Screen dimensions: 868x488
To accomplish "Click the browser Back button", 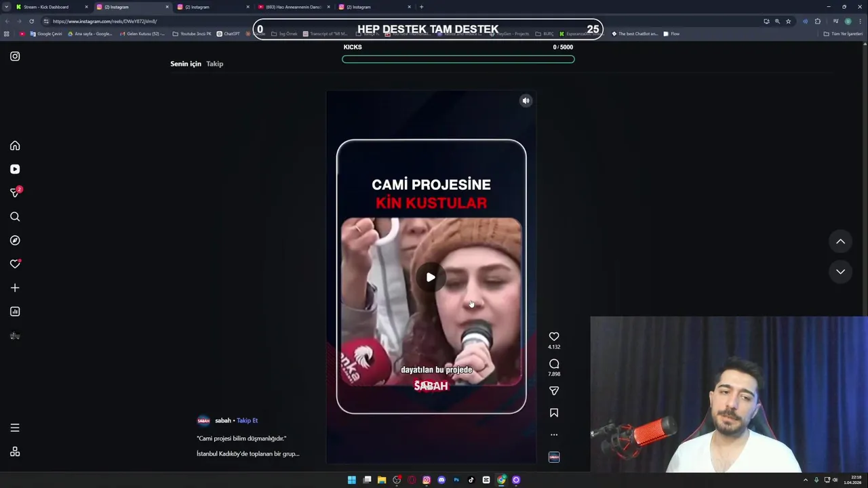I will tap(7, 21).
